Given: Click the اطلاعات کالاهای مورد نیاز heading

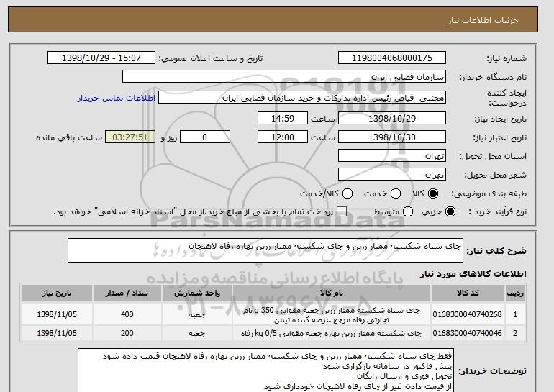Looking at the screenshot, I should tap(473, 274).
